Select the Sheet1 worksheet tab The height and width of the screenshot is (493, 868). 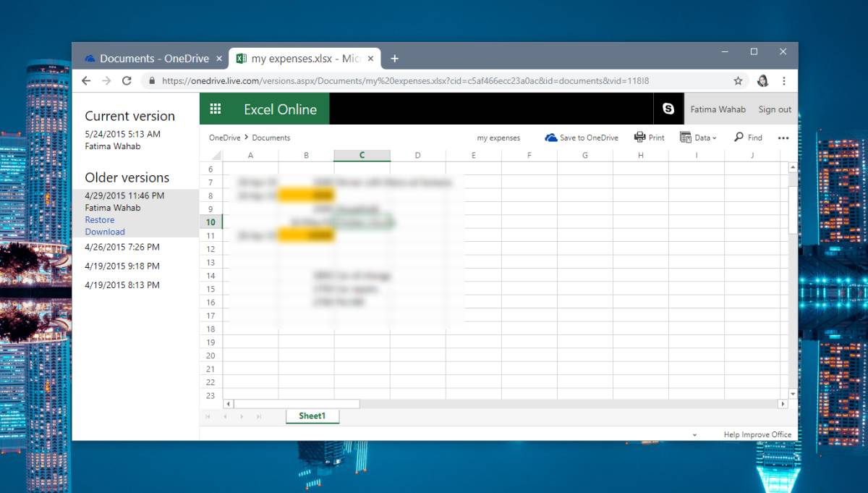coord(312,416)
